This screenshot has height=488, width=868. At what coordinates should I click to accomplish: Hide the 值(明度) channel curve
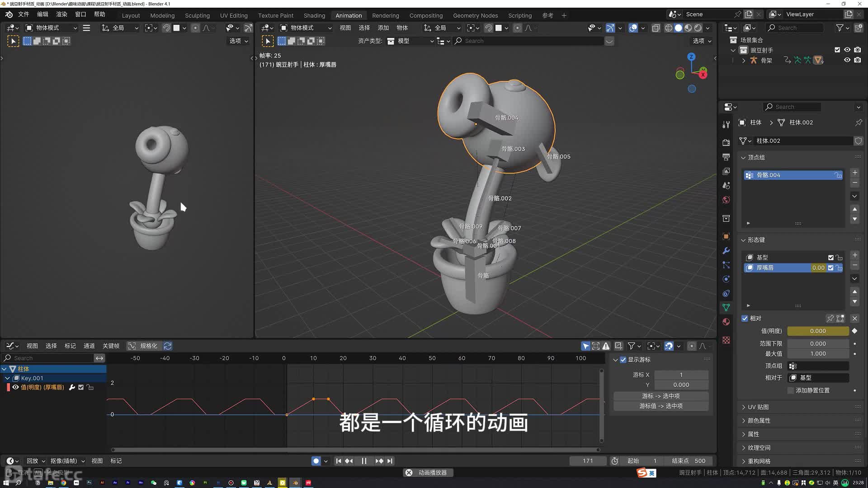[16, 387]
